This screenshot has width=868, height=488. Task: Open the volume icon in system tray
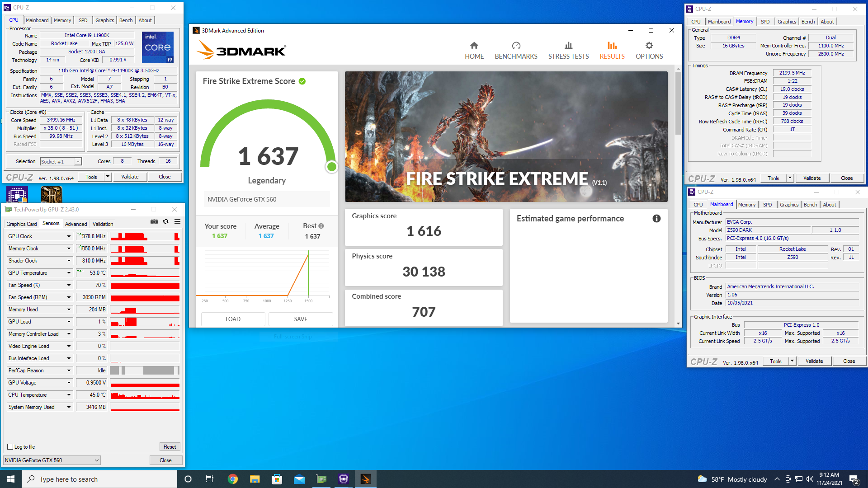click(810, 479)
